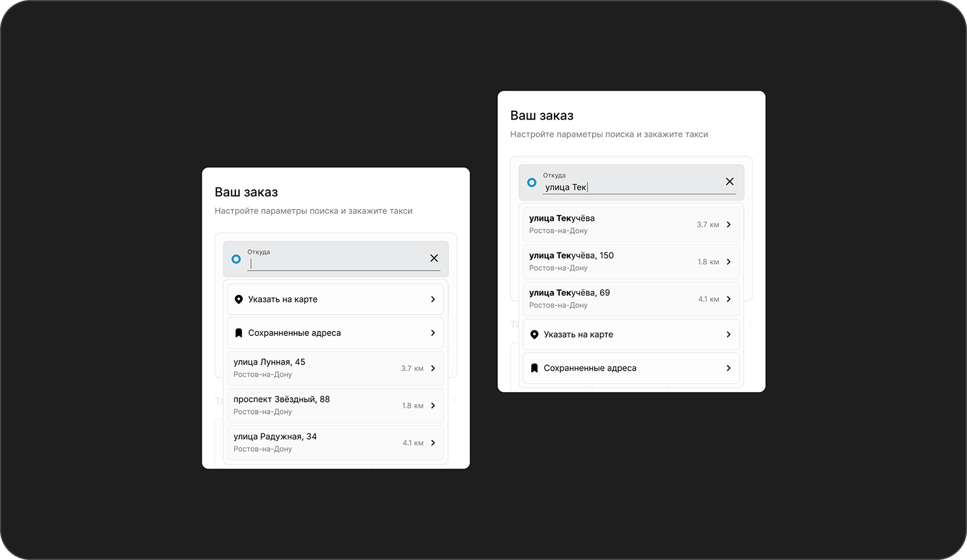Select the suggestion проспект Звёздный, 88
The width and height of the screenshot is (967, 560).
pos(336,405)
